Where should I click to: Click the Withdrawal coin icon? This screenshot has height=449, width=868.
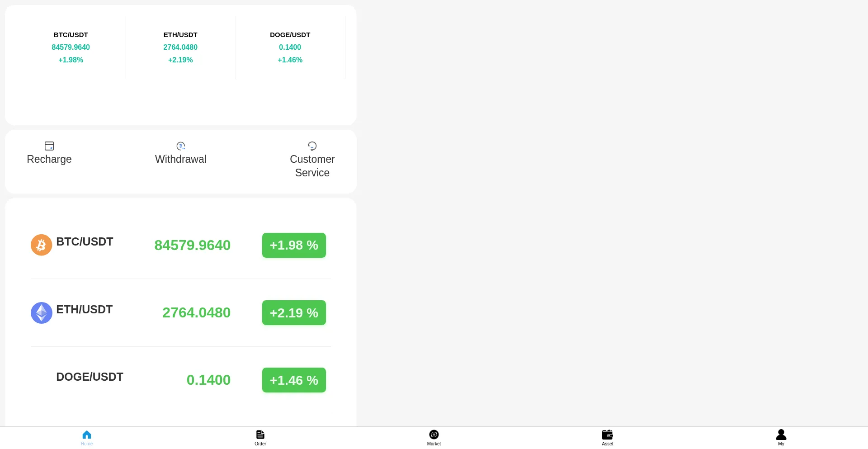pyautogui.click(x=181, y=146)
